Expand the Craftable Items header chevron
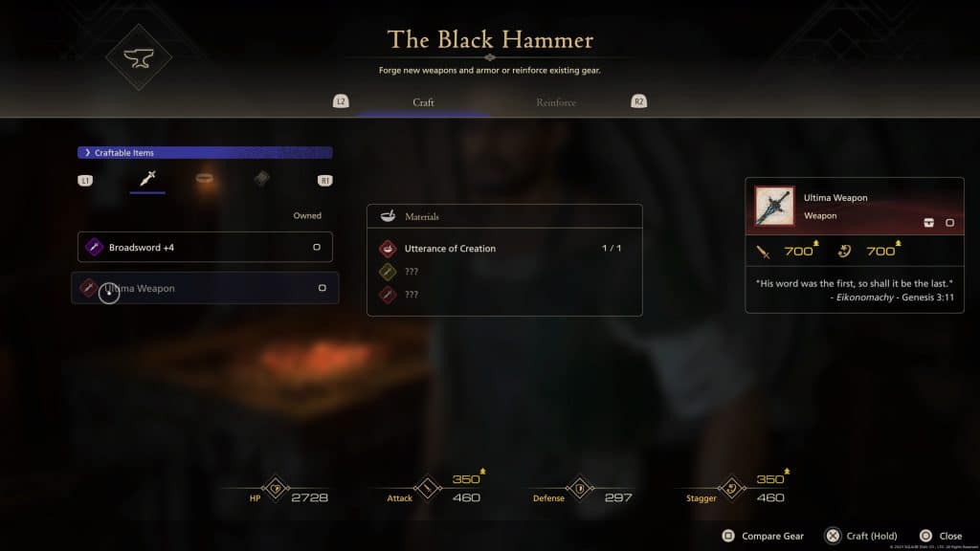This screenshot has width=980, height=551. pyautogui.click(x=87, y=152)
